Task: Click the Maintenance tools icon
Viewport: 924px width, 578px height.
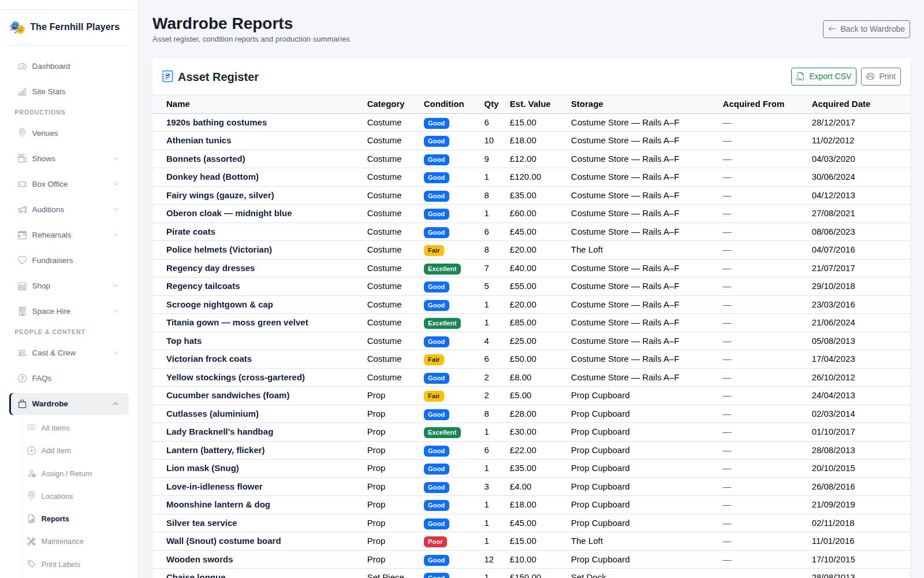Action: coord(31,542)
